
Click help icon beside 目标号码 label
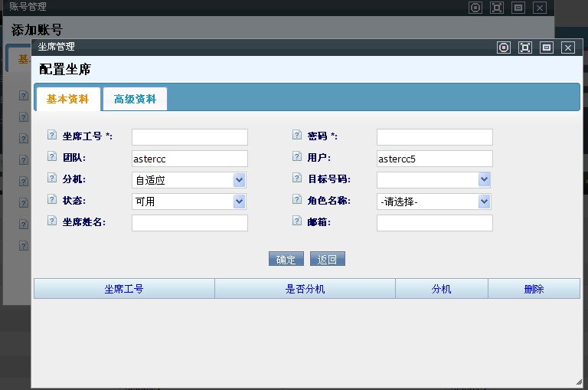point(297,179)
